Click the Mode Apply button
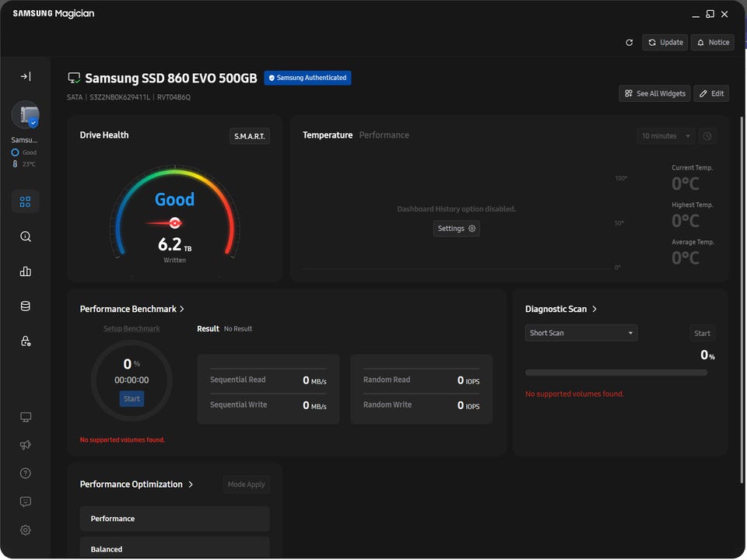747x560 pixels. point(247,485)
